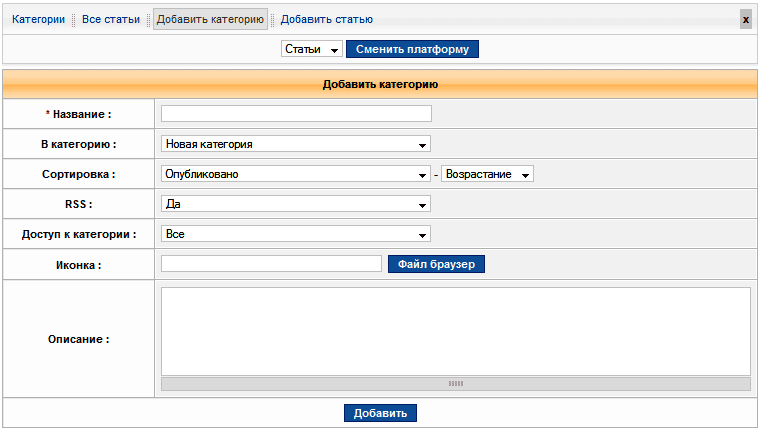The height and width of the screenshot is (432, 762).
Task: Open the Добавить статью tab
Action: (326, 20)
